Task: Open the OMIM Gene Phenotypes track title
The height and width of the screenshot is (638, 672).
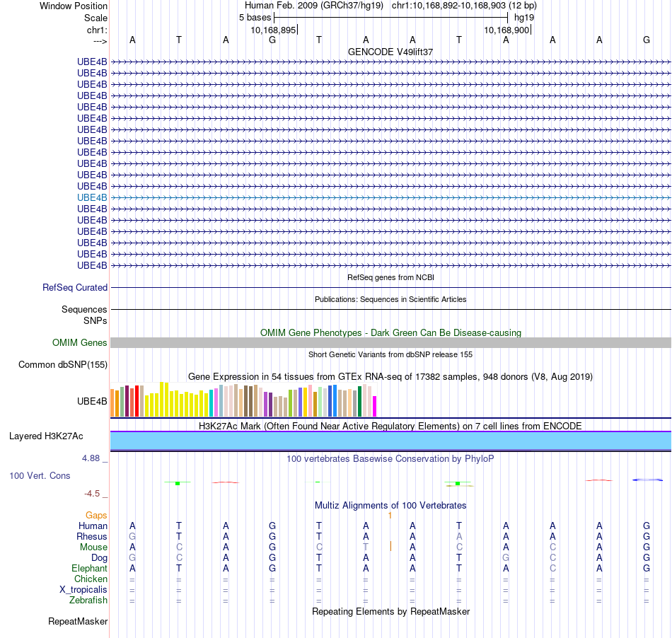Action: click(x=390, y=332)
